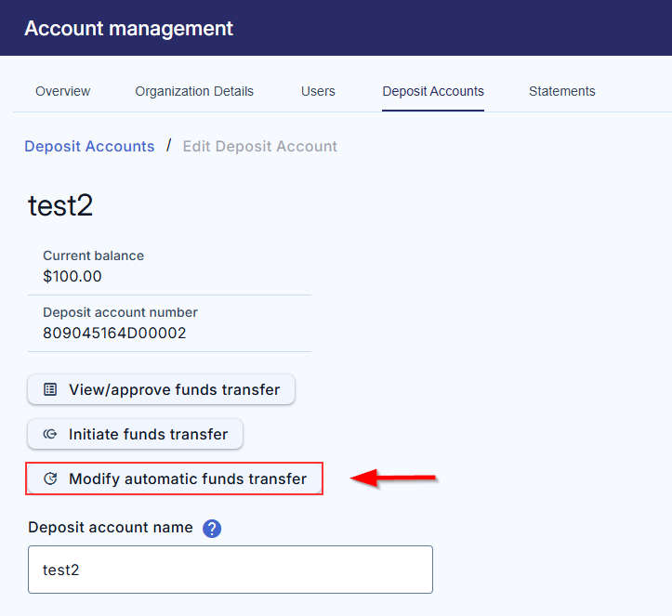This screenshot has height=616, width=672.
Task: Open the help tooltip for Deposit account name
Action: point(212,529)
